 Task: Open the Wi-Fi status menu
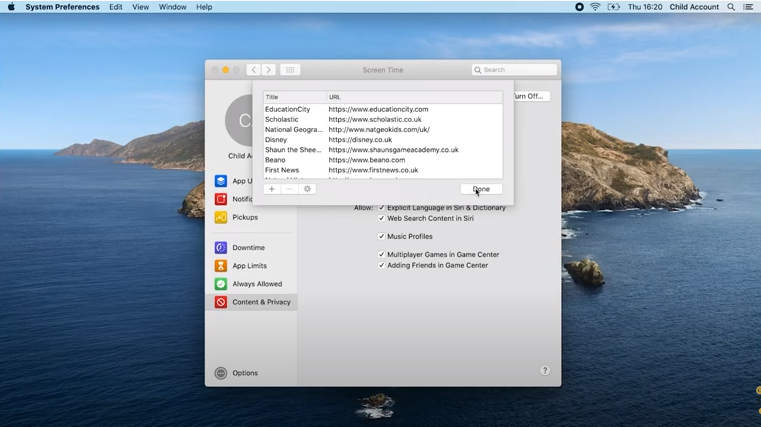coord(595,7)
